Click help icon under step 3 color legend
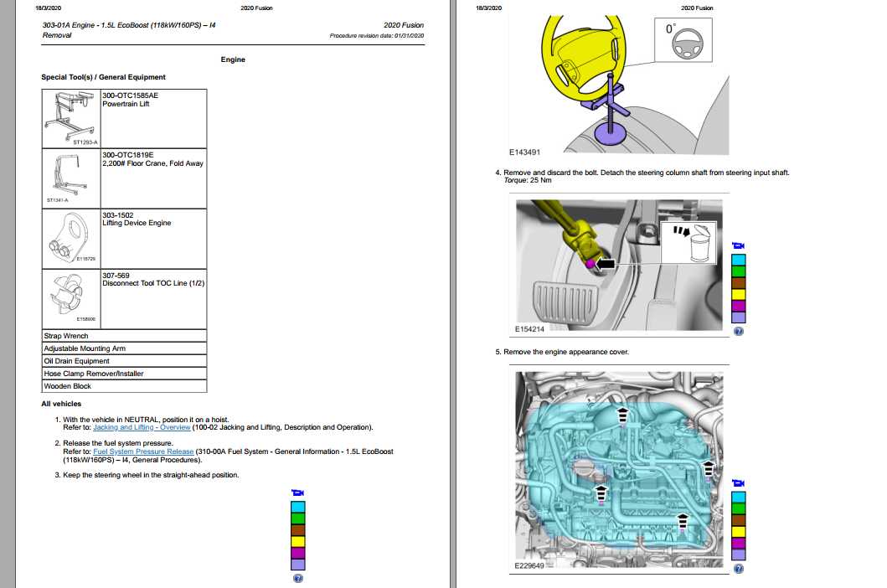887x588 pixels. click(x=298, y=579)
